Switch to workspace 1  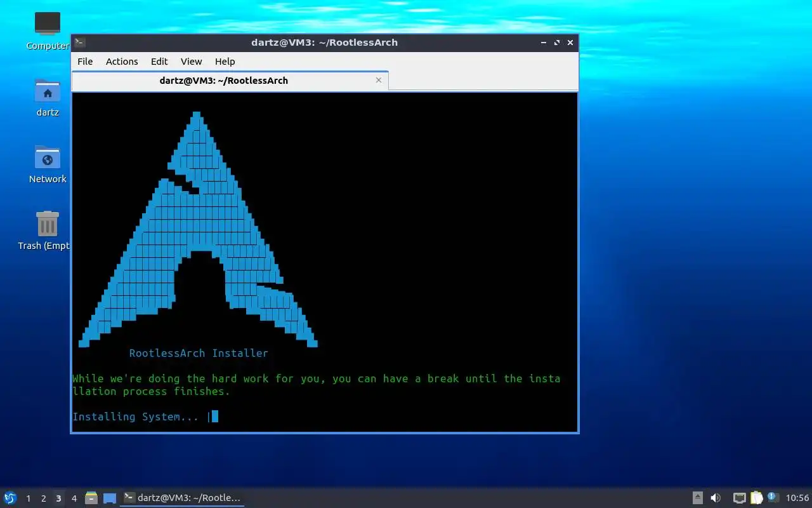pyautogui.click(x=28, y=498)
